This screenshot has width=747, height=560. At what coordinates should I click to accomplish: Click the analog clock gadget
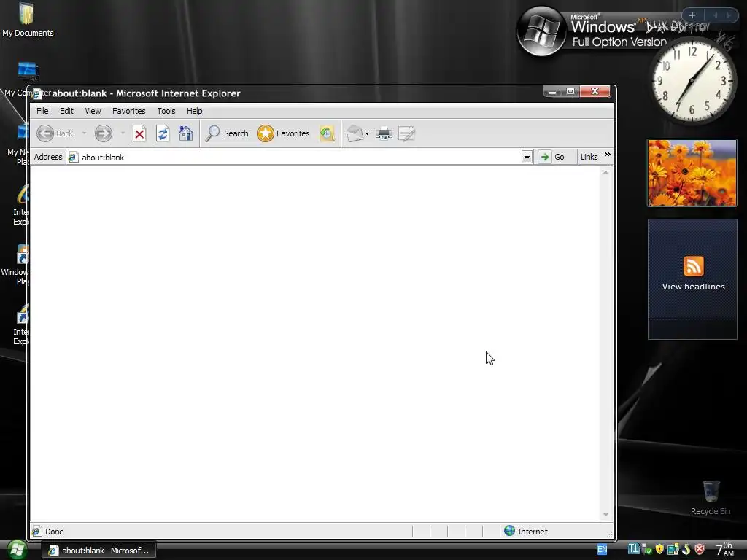(x=692, y=81)
